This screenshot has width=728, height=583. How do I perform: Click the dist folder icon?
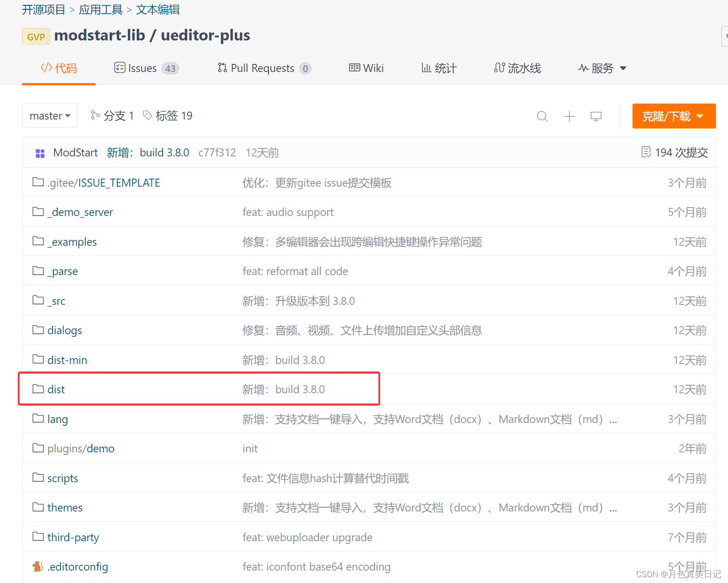[38, 388]
